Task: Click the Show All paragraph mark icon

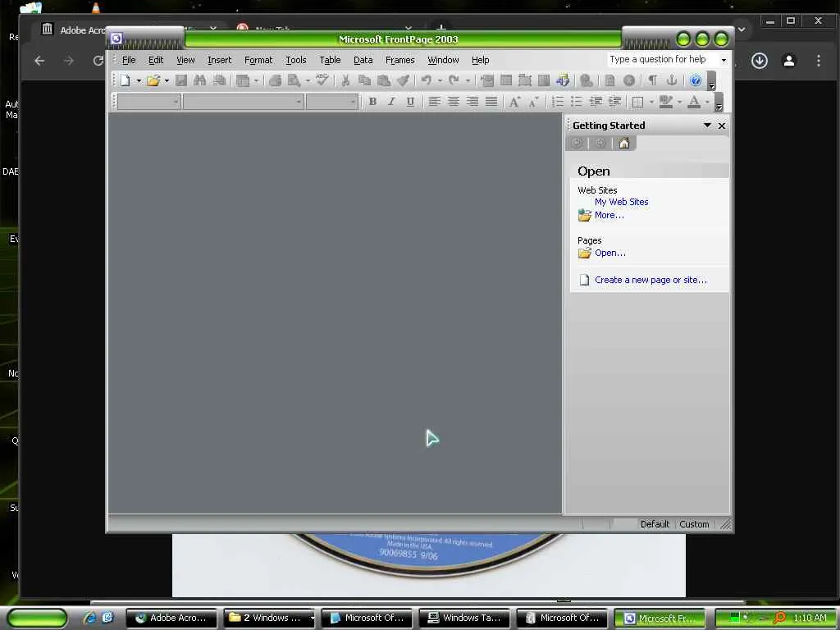Action: pos(652,81)
